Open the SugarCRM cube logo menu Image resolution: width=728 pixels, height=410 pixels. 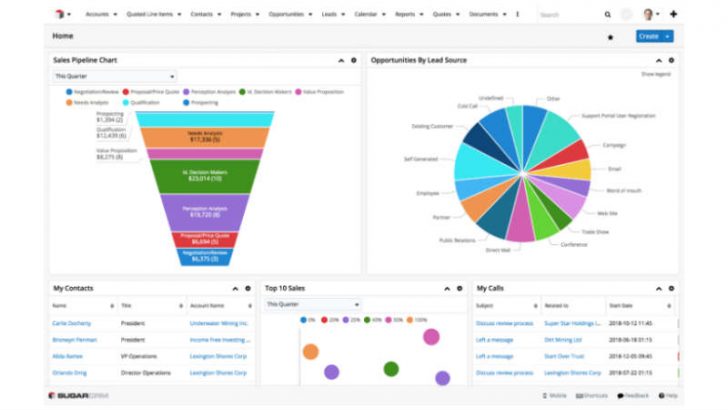pyautogui.click(x=59, y=14)
